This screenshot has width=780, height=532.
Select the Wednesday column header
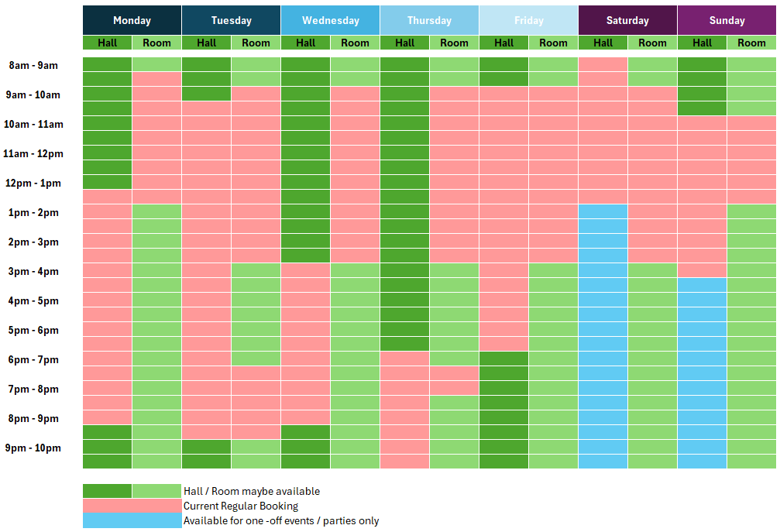(330, 20)
